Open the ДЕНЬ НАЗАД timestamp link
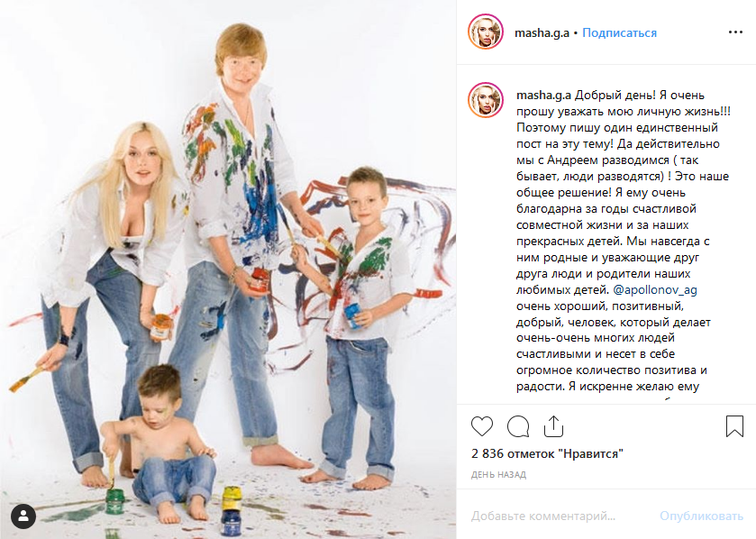The width and height of the screenshot is (756, 539). [498, 475]
